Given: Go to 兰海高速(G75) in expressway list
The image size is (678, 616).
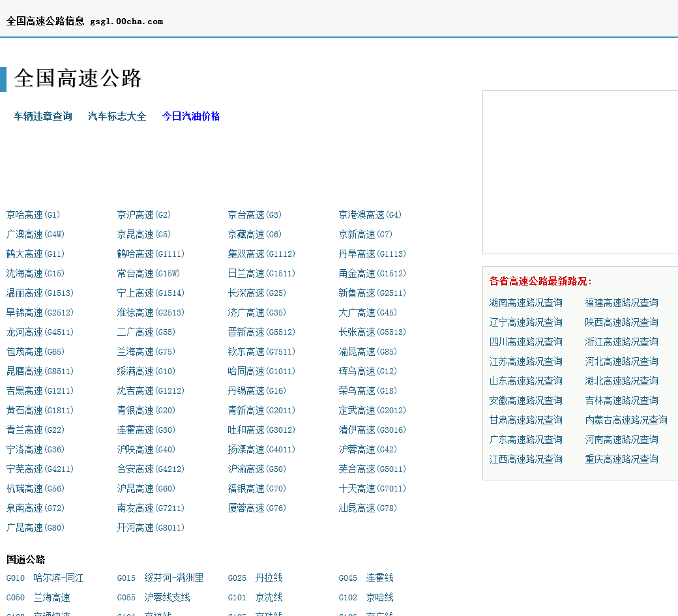Looking at the screenshot, I should [146, 352].
